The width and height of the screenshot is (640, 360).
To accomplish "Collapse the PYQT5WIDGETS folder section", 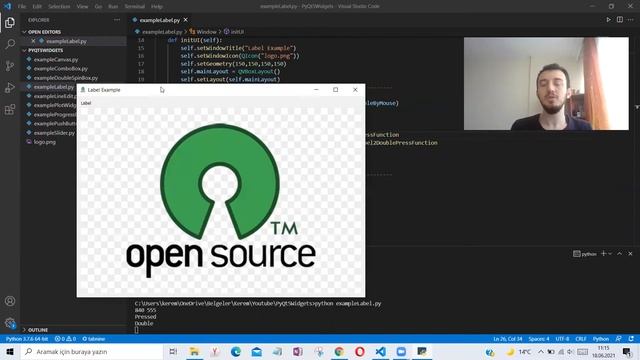I will 73,50.
